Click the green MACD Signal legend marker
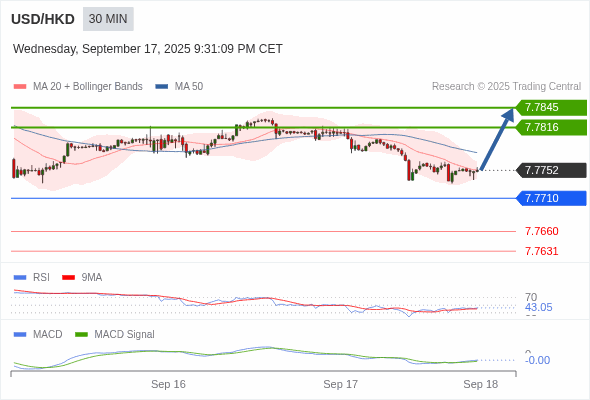 pyautogui.click(x=81, y=335)
